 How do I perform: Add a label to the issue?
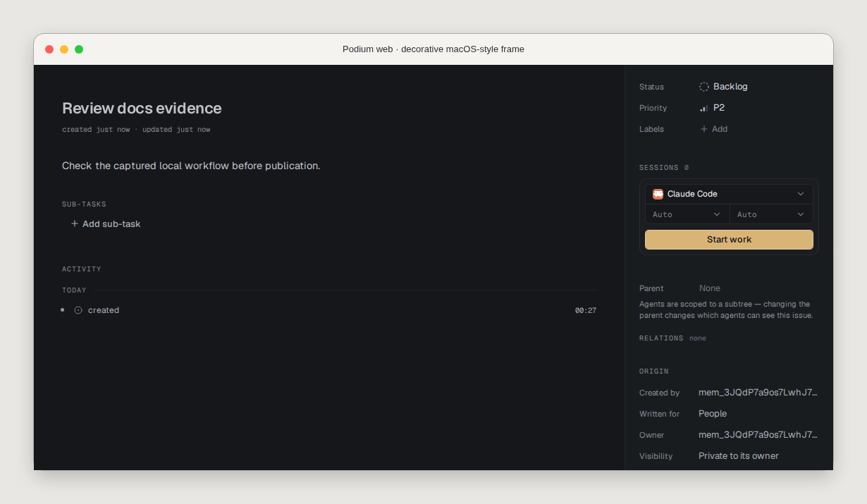tap(714, 129)
